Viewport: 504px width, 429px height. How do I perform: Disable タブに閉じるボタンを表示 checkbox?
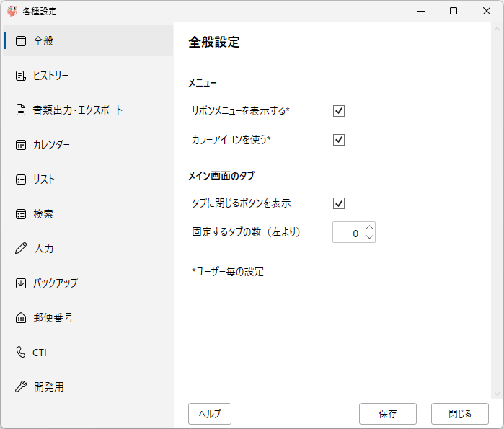[x=339, y=203]
